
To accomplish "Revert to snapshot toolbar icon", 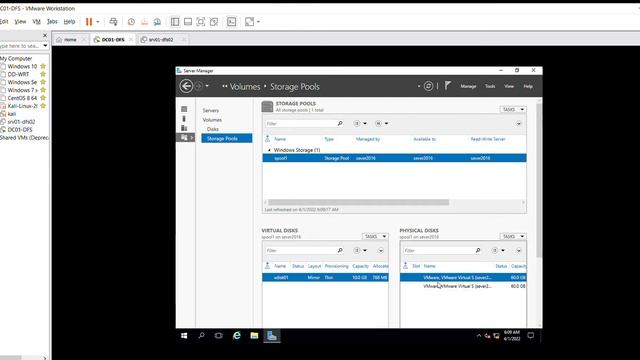I will click(144, 22).
